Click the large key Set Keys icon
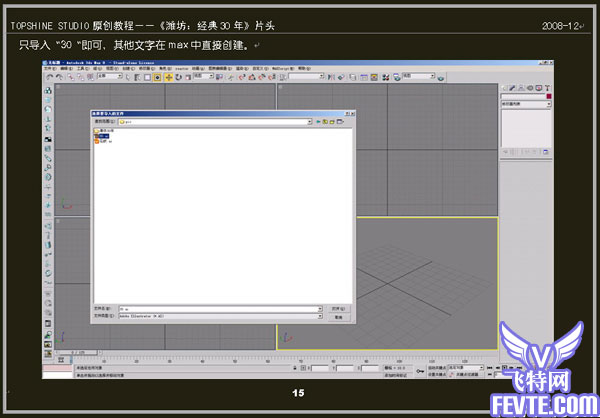This screenshot has width=600, height=418. (x=420, y=371)
